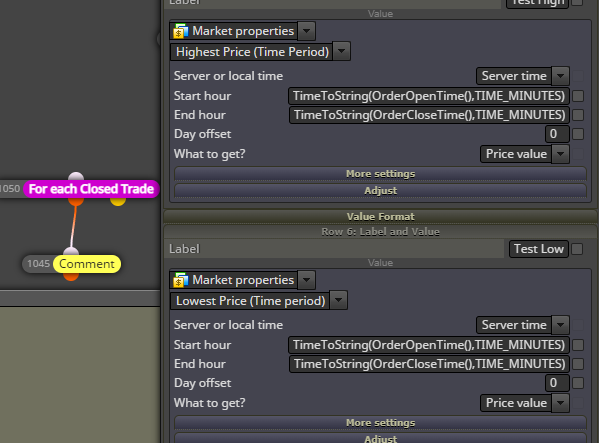The image size is (599, 443).
Task: Click Row 6: Label and Value header
Action: pyautogui.click(x=380, y=232)
